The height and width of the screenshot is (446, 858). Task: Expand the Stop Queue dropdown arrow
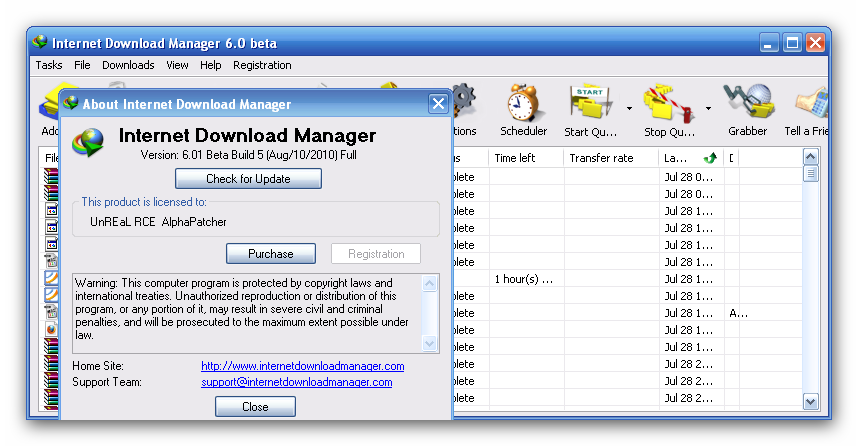click(708, 108)
